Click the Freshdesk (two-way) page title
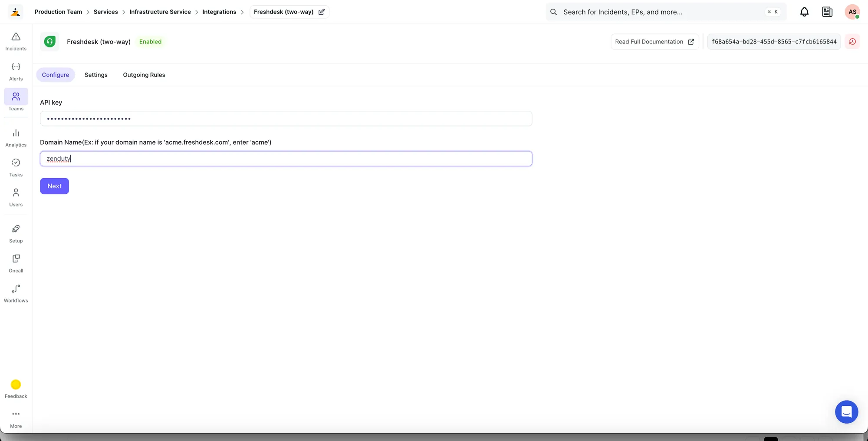The image size is (868, 441). tap(99, 42)
